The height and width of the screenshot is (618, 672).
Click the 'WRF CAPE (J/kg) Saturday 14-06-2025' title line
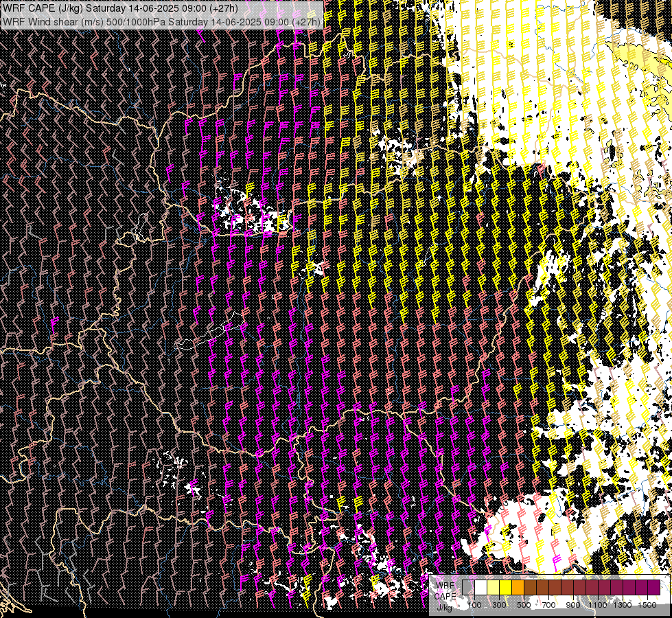point(119,8)
